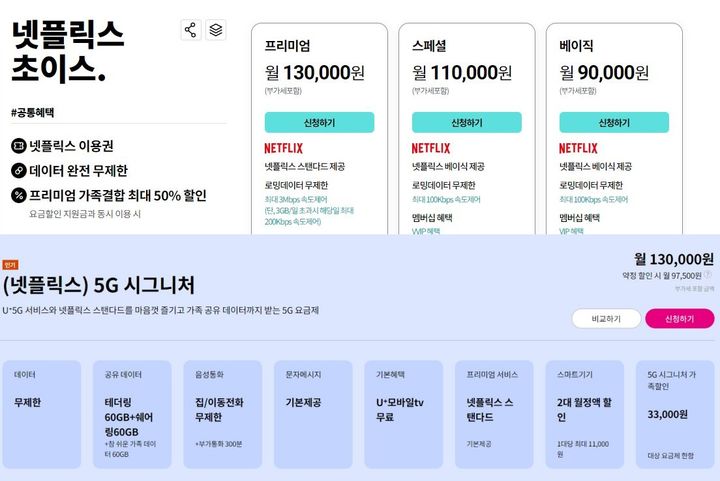
Task: Apply for the 베이직 plan with 신청하기
Action: tap(614, 123)
